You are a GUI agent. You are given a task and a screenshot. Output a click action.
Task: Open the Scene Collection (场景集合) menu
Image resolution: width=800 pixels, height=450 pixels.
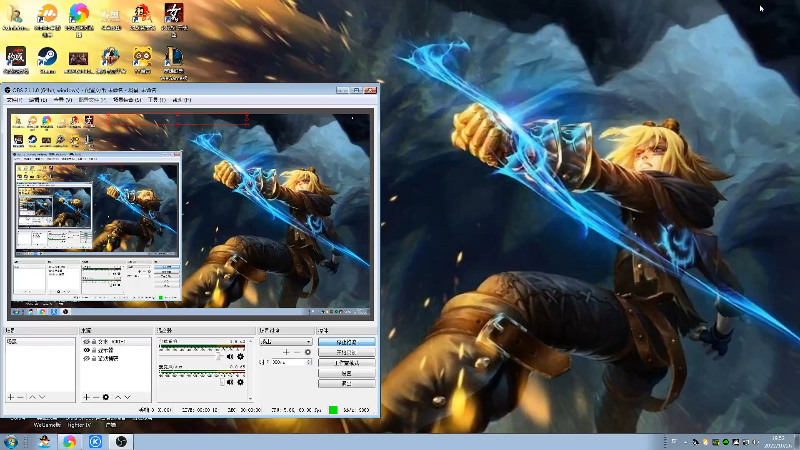tap(127, 100)
